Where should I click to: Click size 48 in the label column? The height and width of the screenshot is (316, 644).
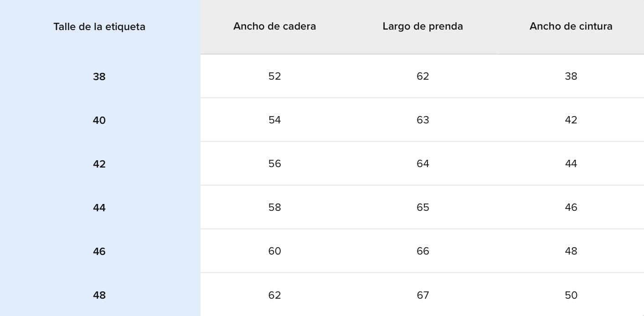[x=99, y=295]
